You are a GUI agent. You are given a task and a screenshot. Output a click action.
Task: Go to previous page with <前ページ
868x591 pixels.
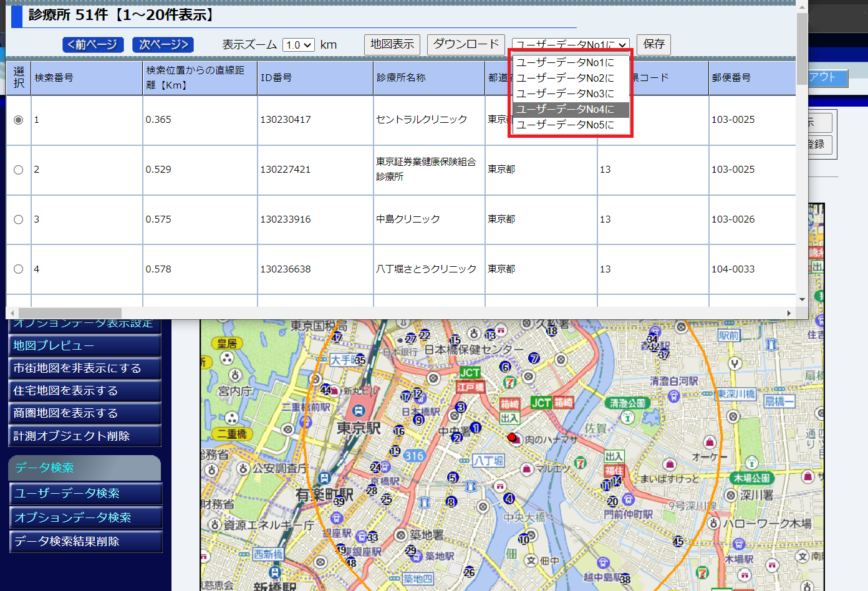click(93, 44)
